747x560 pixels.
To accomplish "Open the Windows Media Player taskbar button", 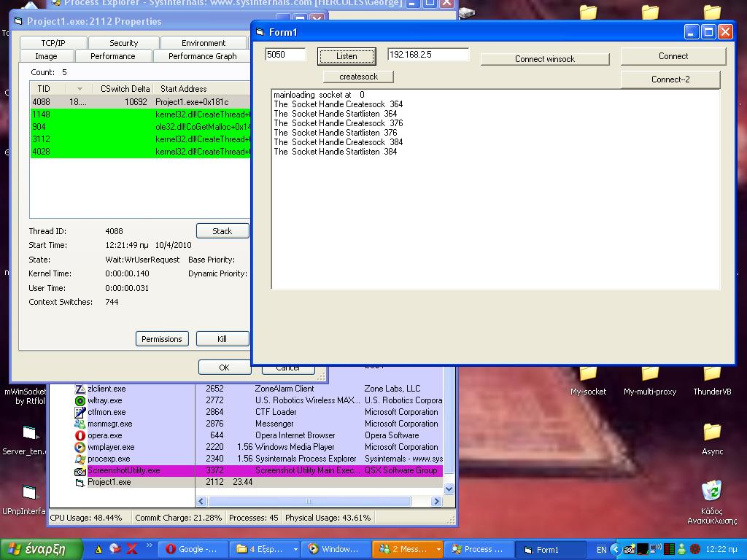I will [x=335, y=549].
